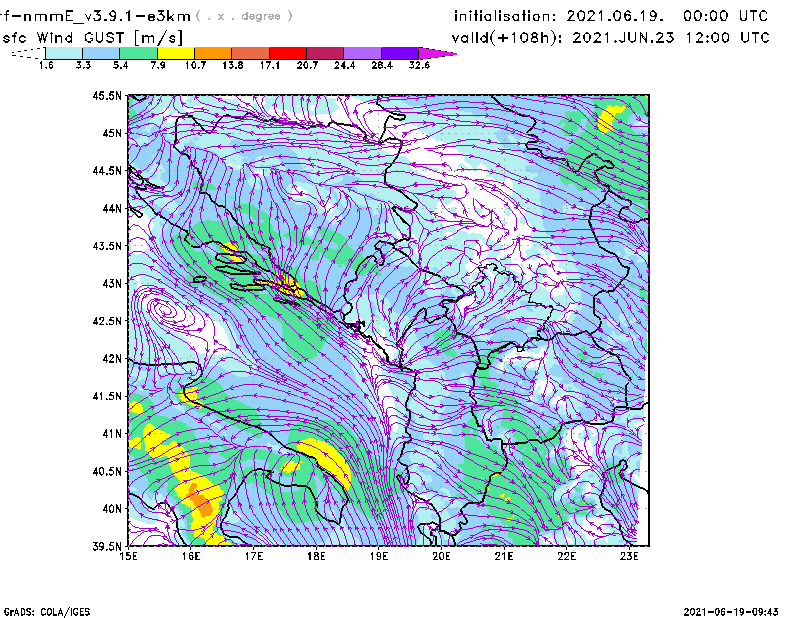
Task: Click the '23E' longitude axis label
Action: pos(629,556)
